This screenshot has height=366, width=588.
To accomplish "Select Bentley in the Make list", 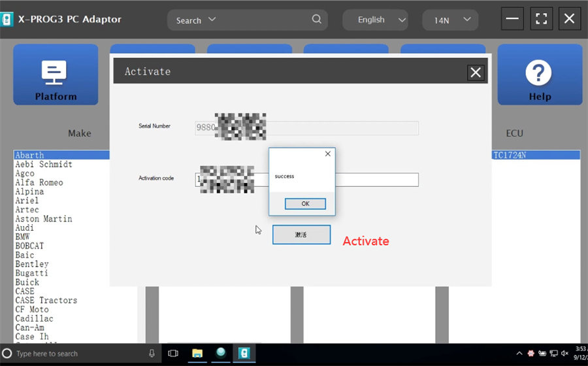I will (x=31, y=264).
